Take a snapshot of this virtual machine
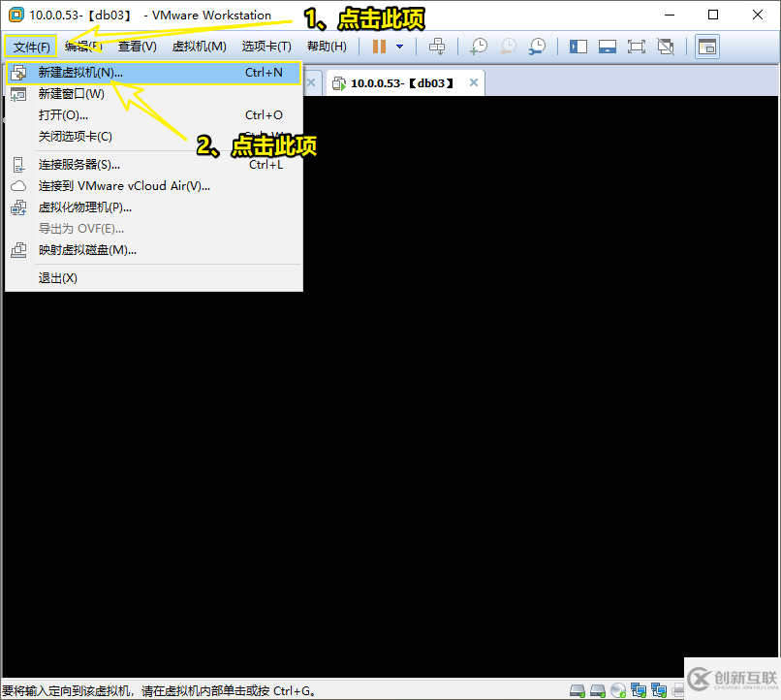781x700 pixels. [479, 47]
